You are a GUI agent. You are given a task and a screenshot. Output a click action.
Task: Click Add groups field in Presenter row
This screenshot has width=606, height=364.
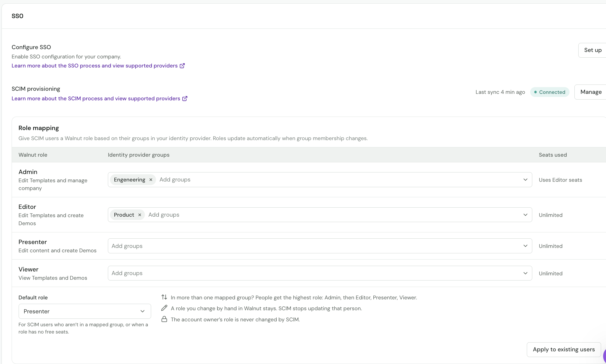point(320,246)
